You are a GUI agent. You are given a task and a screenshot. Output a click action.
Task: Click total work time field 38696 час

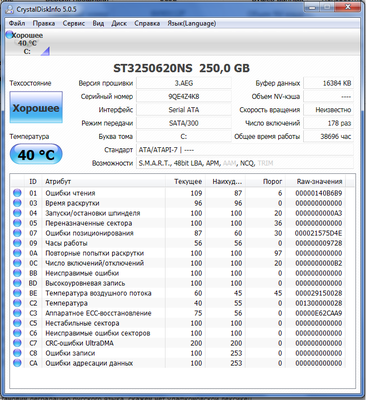pos(329,136)
